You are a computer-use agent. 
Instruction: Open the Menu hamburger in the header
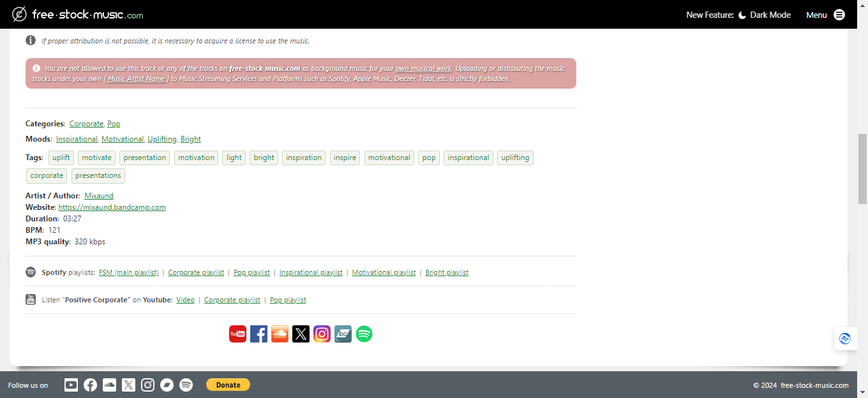pyautogui.click(x=839, y=15)
